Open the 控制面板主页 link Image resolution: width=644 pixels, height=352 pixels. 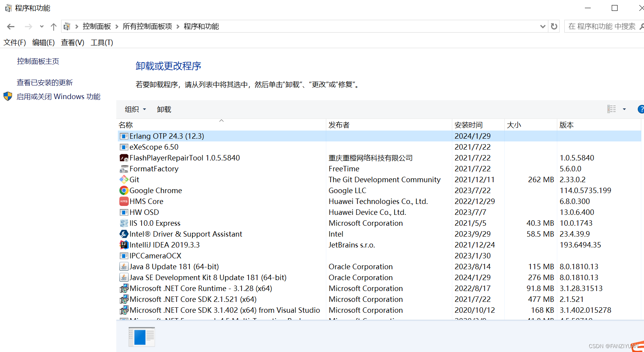tap(38, 61)
